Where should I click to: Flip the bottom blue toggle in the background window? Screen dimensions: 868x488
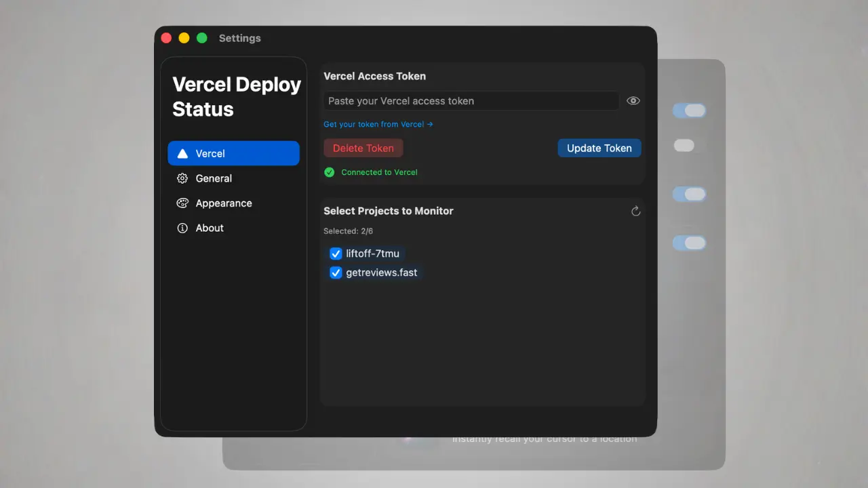(x=689, y=243)
